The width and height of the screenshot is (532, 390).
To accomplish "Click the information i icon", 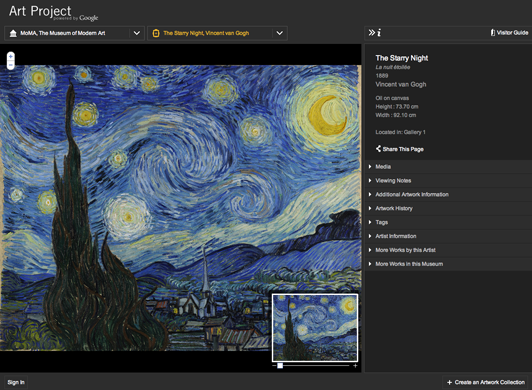I will point(379,33).
